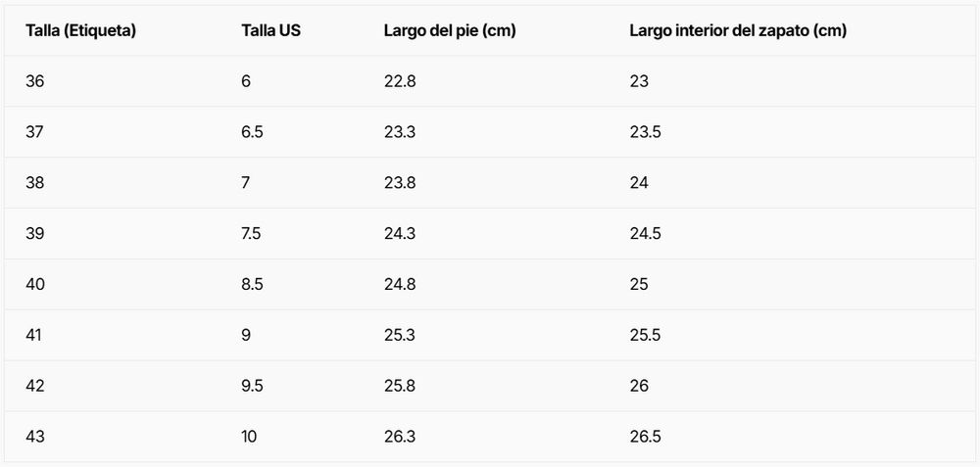Image resolution: width=980 pixels, height=467 pixels.
Task: Click the 'Talla (Etiqueta)' column header
Action: (x=80, y=30)
